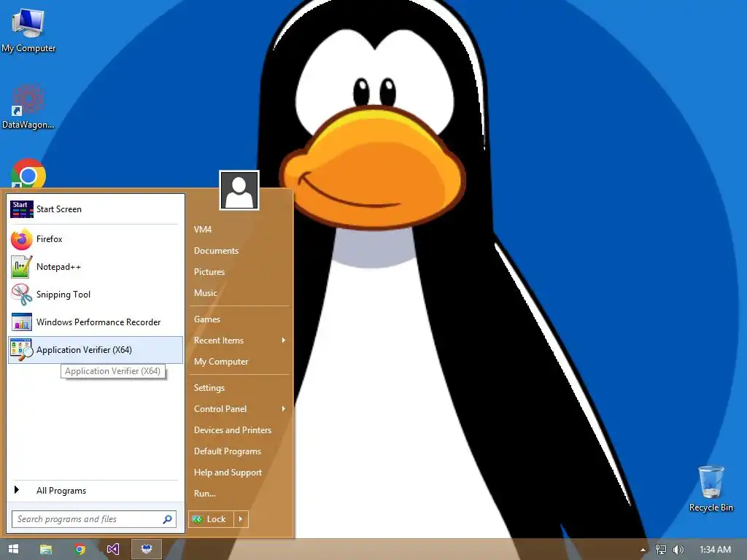Click the volume speaker icon in the tray

coord(678,550)
